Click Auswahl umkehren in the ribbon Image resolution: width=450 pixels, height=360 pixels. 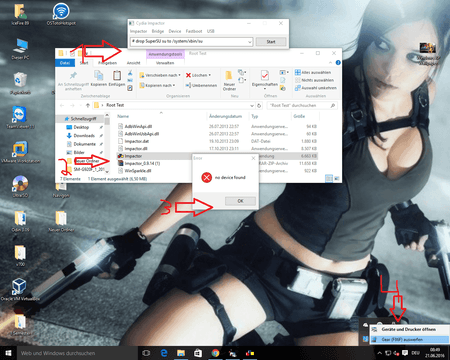tap(316, 88)
